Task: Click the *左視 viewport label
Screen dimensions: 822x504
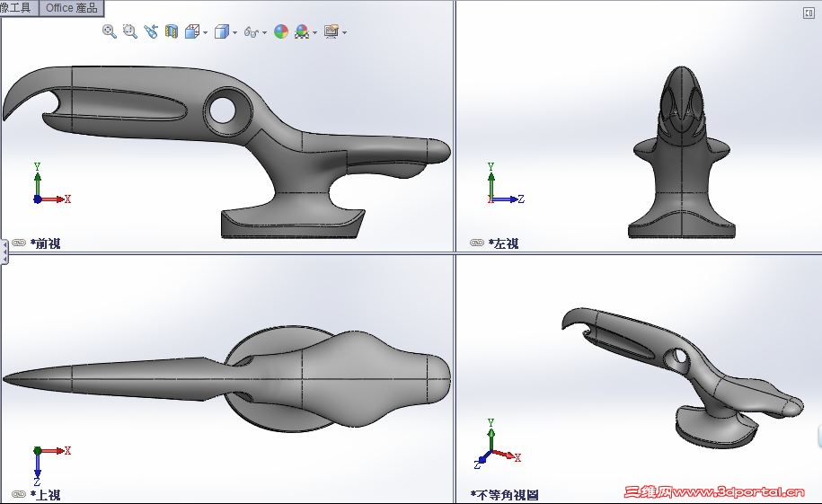Action: point(503,243)
